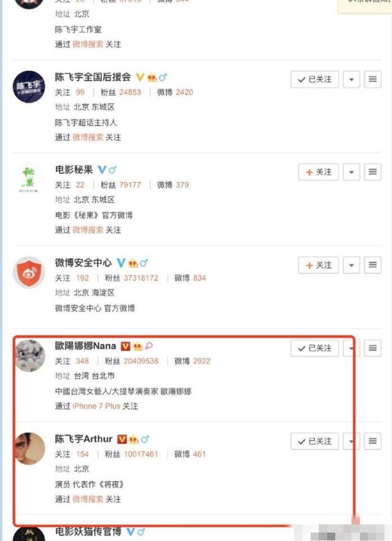Open 微博搜索 link under 电影秘果

88,230
